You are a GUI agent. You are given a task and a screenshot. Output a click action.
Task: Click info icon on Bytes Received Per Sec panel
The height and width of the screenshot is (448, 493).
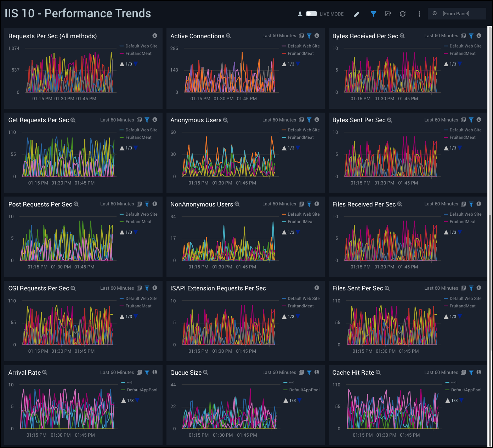click(x=479, y=36)
